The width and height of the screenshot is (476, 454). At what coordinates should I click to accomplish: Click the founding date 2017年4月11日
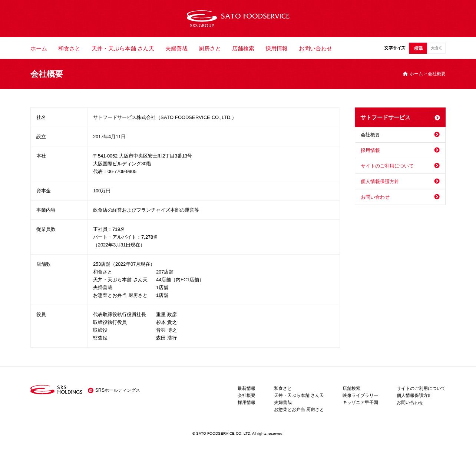coord(109,137)
